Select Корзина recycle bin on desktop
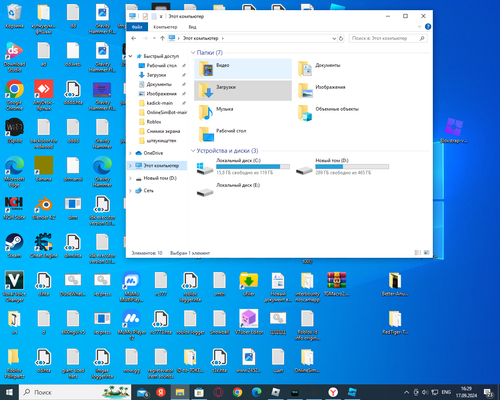 [14, 17]
